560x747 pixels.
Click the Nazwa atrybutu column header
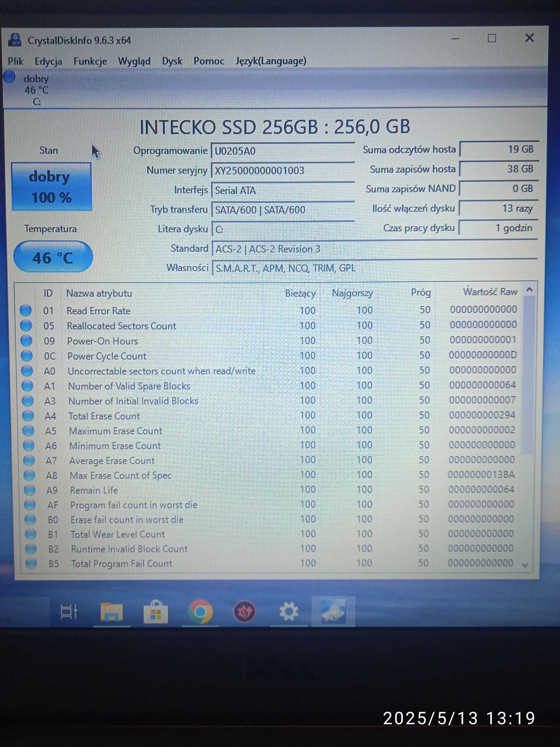click(x=99, y=293)
